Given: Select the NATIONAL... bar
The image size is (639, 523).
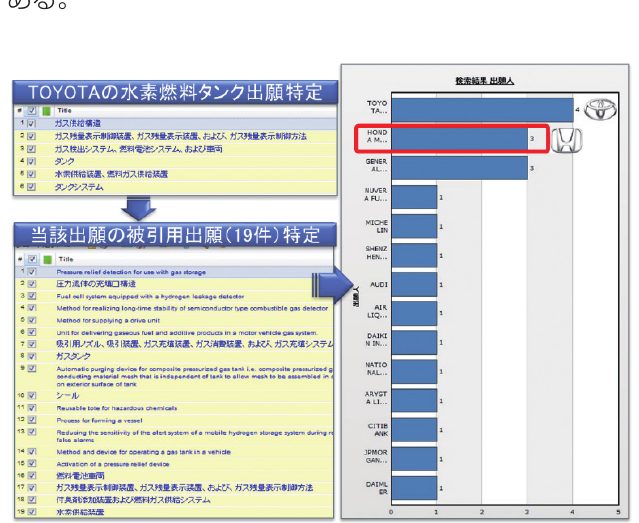Looking at the screenshot, I should pos(414,371).
